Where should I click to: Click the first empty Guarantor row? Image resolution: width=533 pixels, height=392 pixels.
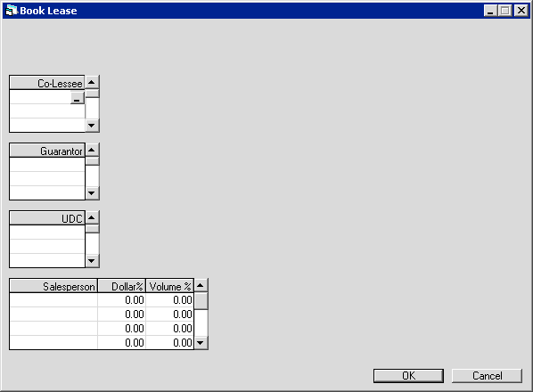coord(47,165)
